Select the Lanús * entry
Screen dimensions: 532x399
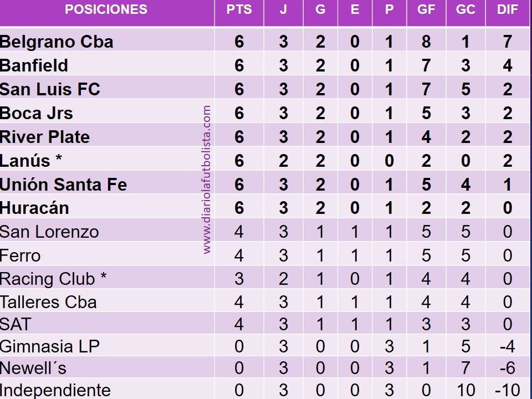(x=31, y=161)
